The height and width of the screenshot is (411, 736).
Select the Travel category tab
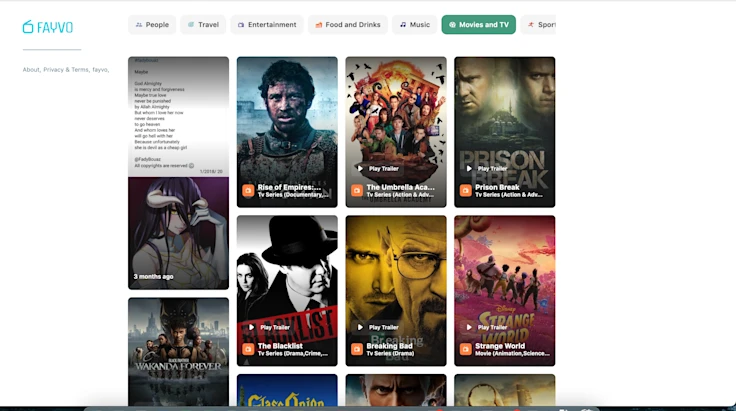(203, 25)
